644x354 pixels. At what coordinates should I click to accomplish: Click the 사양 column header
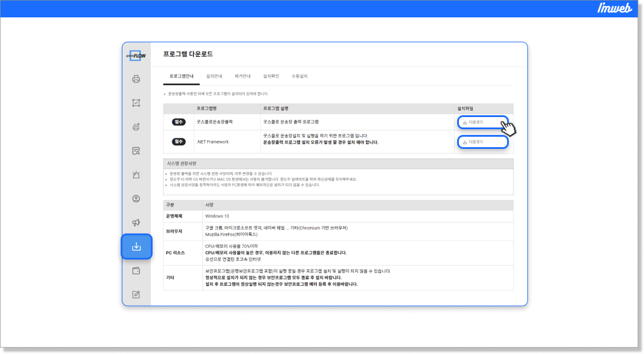pos(209,205)
